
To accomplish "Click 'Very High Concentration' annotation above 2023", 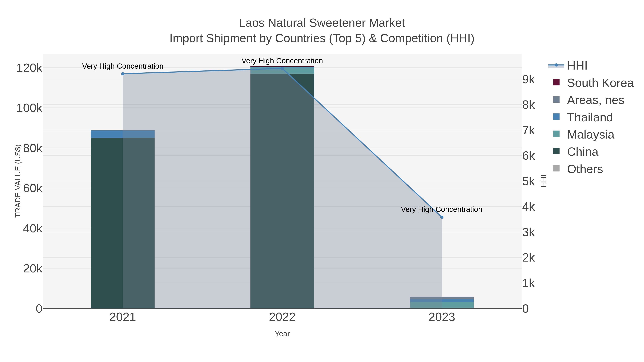I will coord(442,209).
